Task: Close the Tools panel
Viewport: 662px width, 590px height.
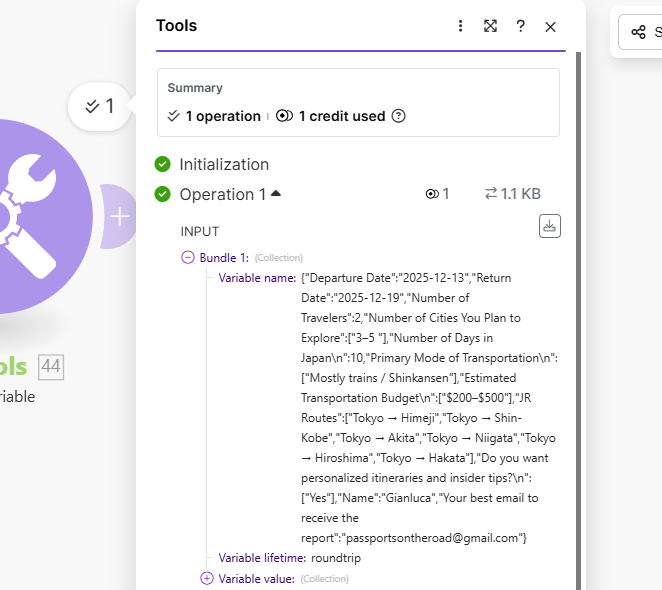Action: tap(550, 27)
